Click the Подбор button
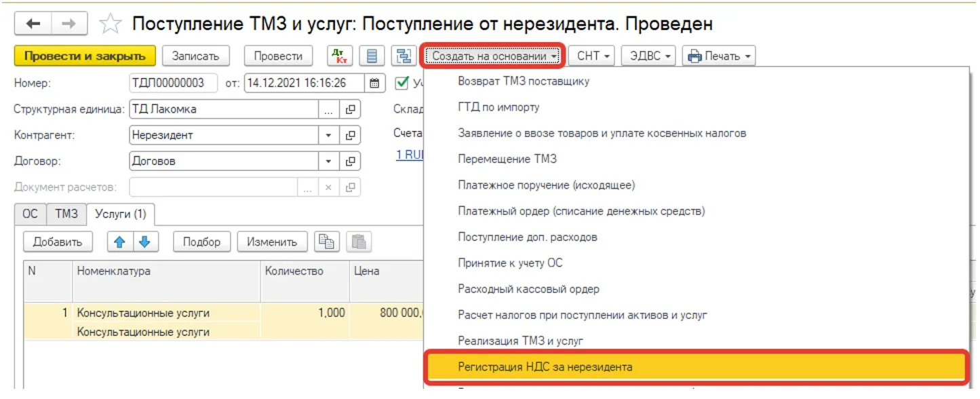This screenshot has width=980, height=399. point(201,242)
